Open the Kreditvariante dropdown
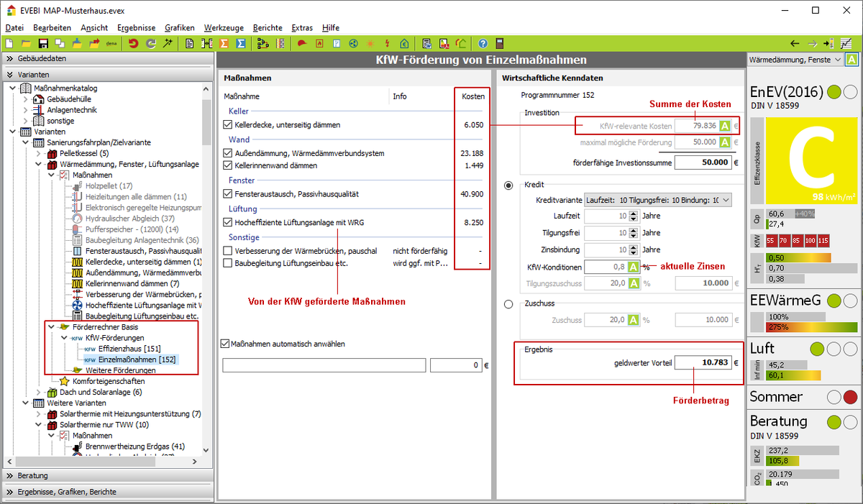The image size is (863, 504). 658,199
